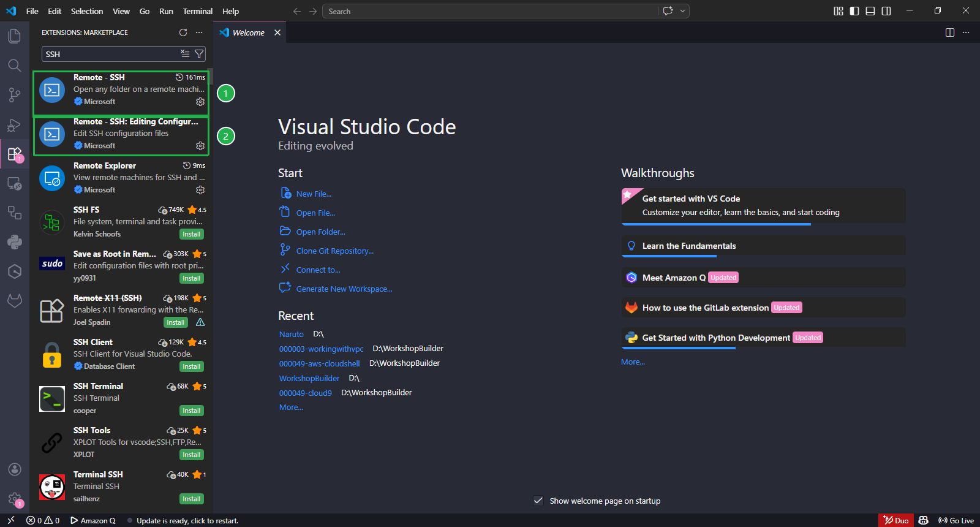
Task: Click Generate New Workspace... link
Action: click(x=344, y=289)
